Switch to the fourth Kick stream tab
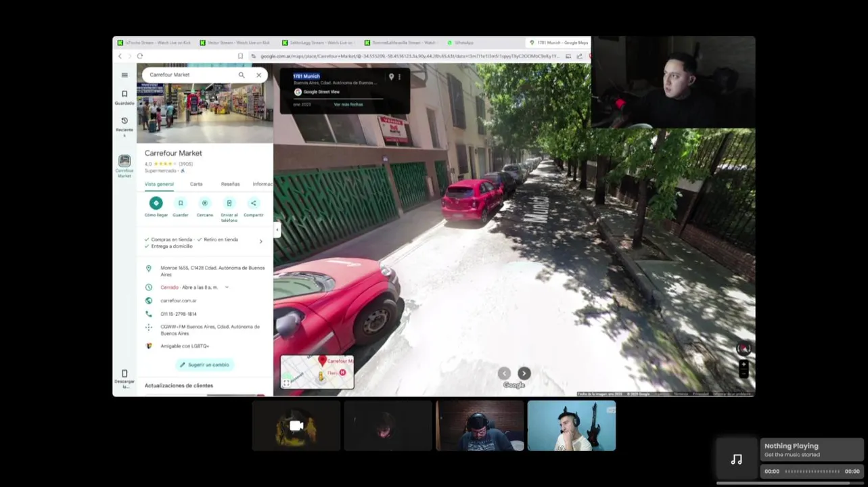This screenshot has width=868, height=487. [400, 43]
